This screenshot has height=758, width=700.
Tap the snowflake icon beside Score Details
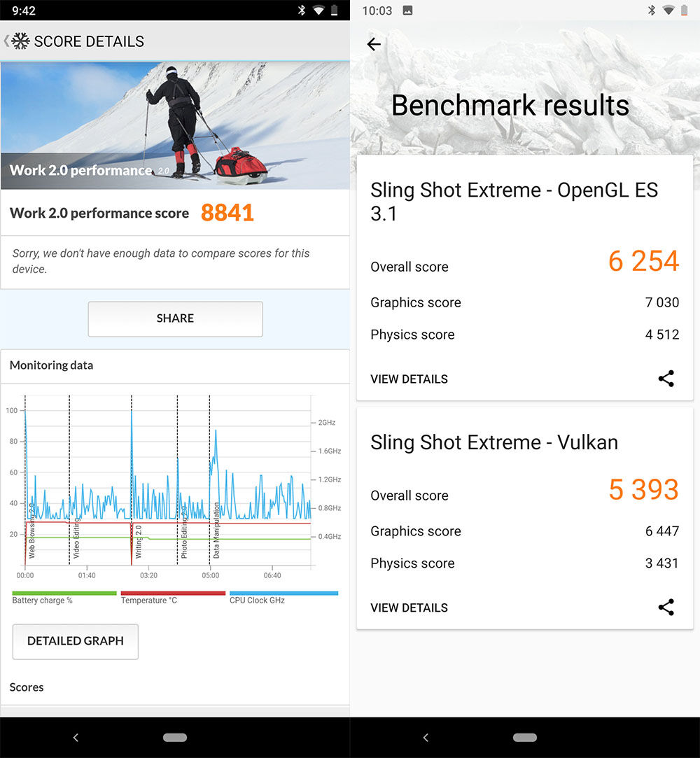click(x=20, y=41)
